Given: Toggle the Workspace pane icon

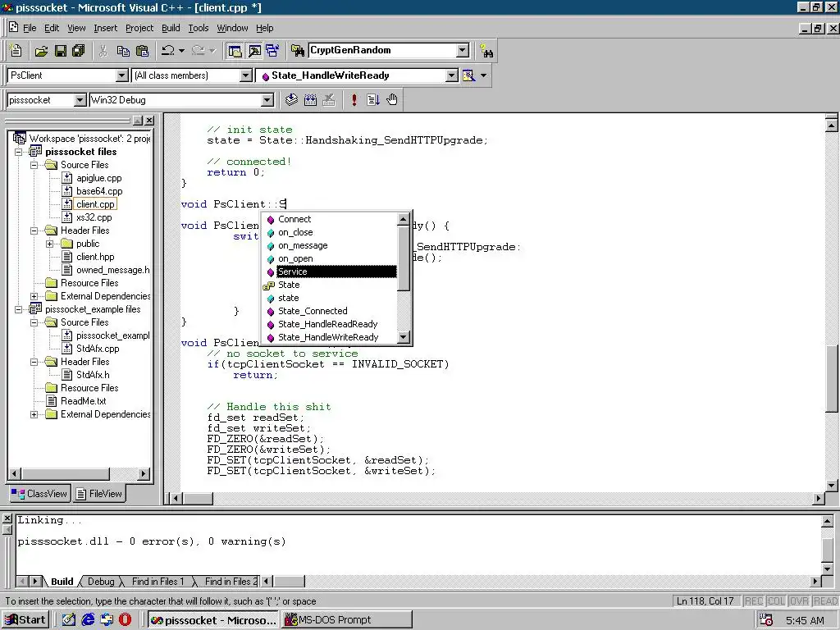Looking at the screenshot, I should click(235, 51).
